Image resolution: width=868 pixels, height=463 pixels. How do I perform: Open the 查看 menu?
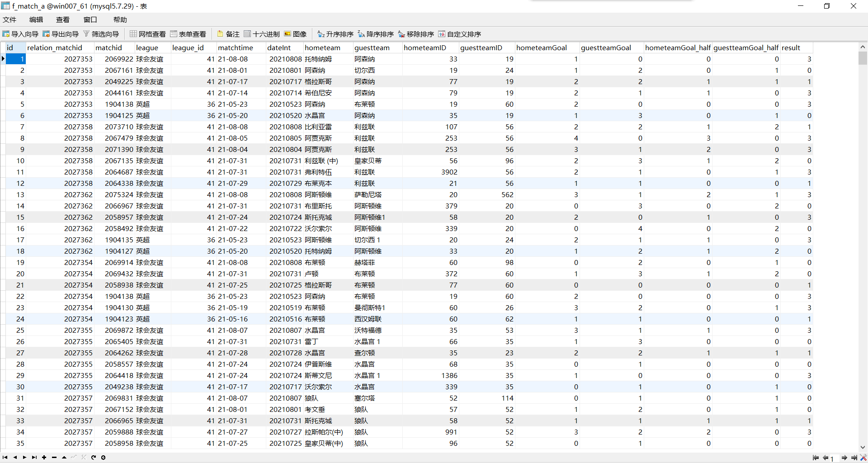(x=63, y=19)
